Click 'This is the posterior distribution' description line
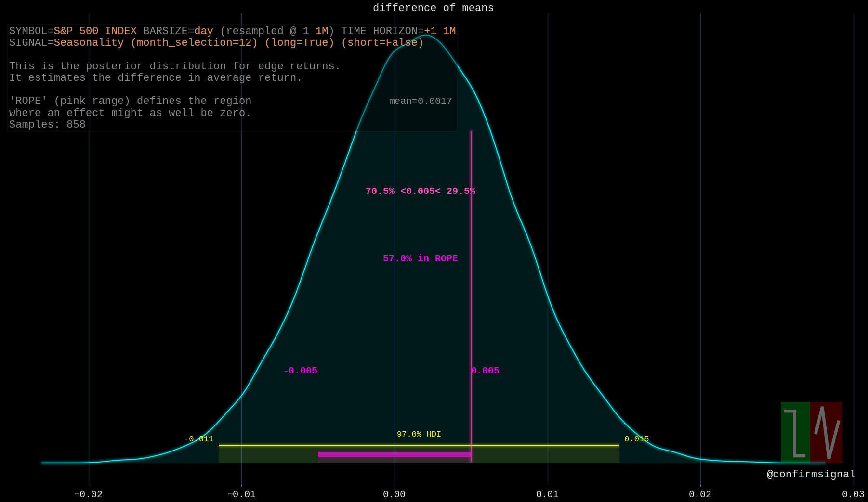The image size is (868, 502). (175, 66)
